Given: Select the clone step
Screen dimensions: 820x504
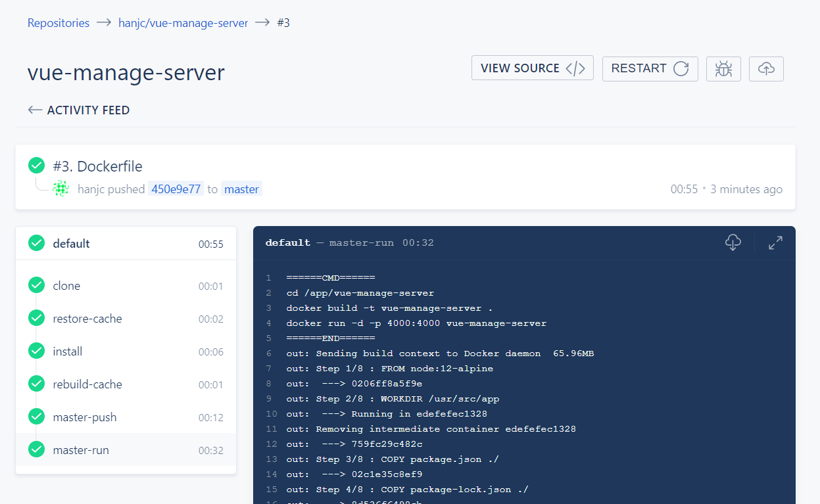Looking at the screenshot, I should coord(126,286).
